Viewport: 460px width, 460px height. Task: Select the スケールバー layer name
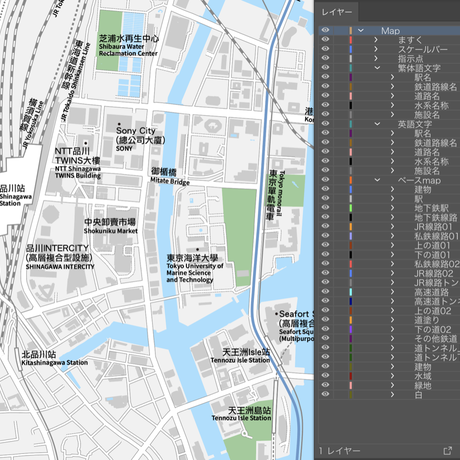423,49
